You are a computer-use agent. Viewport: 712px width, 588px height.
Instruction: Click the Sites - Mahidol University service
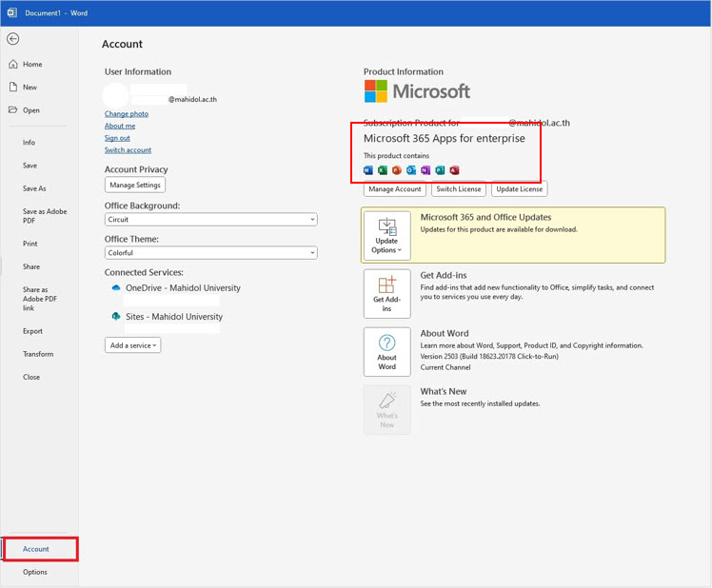(x=174, y=317)
